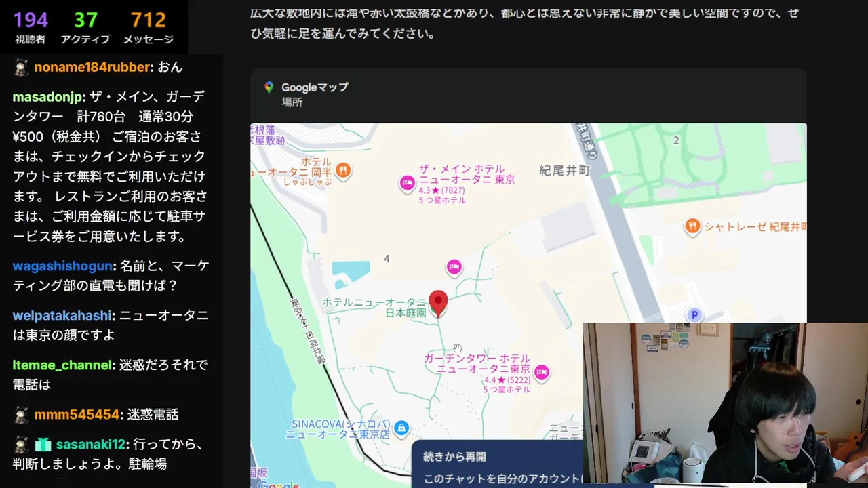Click The Main hotel pink bed marker
Image resolution: width=868 pixels, height=488 pixels.
pyautogui.click(x=407, y=182)
